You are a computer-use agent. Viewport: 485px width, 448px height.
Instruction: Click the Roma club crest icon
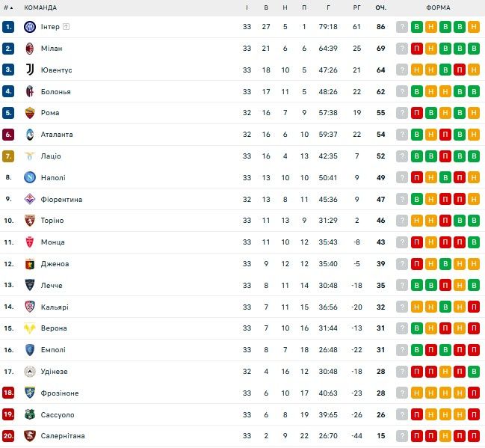[30, 113]
